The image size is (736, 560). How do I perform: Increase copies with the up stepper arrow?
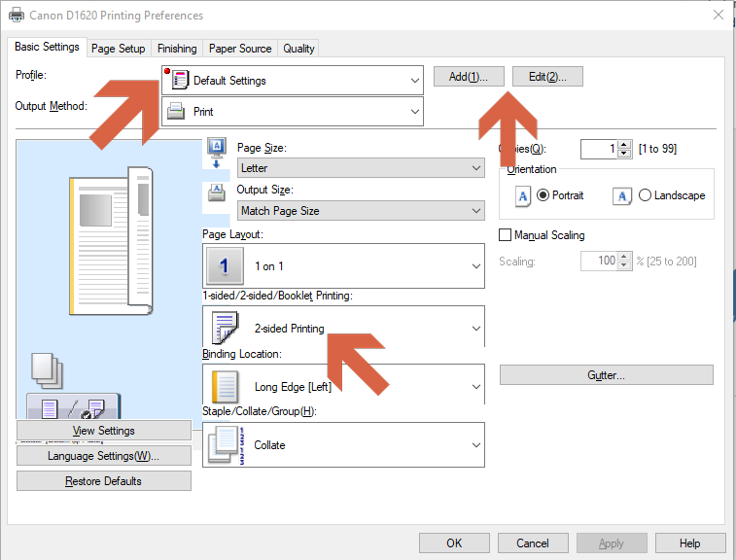(624, 144)
